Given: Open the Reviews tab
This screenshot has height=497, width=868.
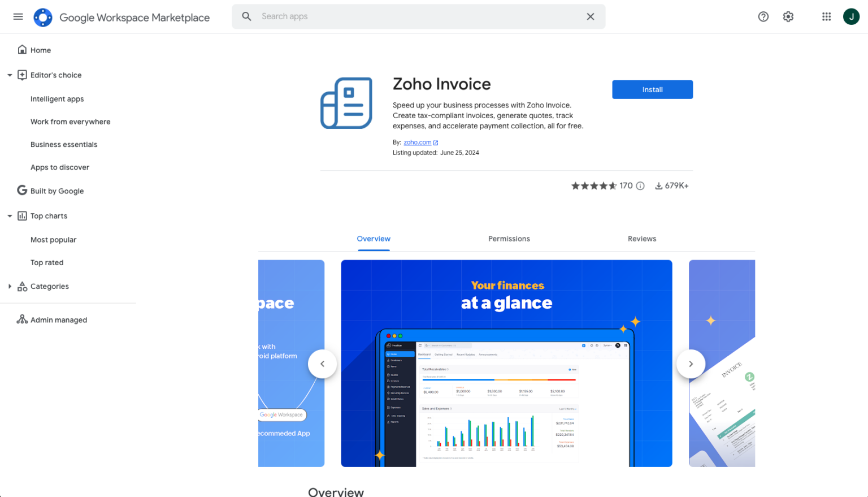Looking at the screenshot, I should point(641,239).
